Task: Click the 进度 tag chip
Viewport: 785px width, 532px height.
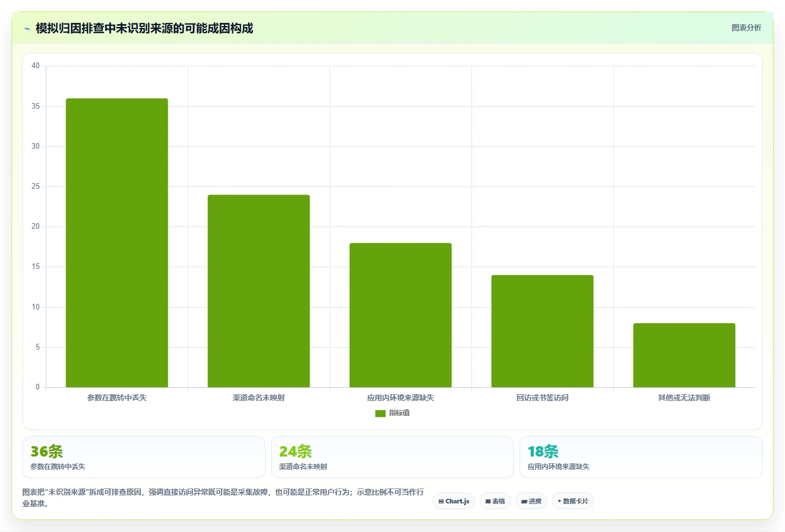Action: tap(531, 501)
